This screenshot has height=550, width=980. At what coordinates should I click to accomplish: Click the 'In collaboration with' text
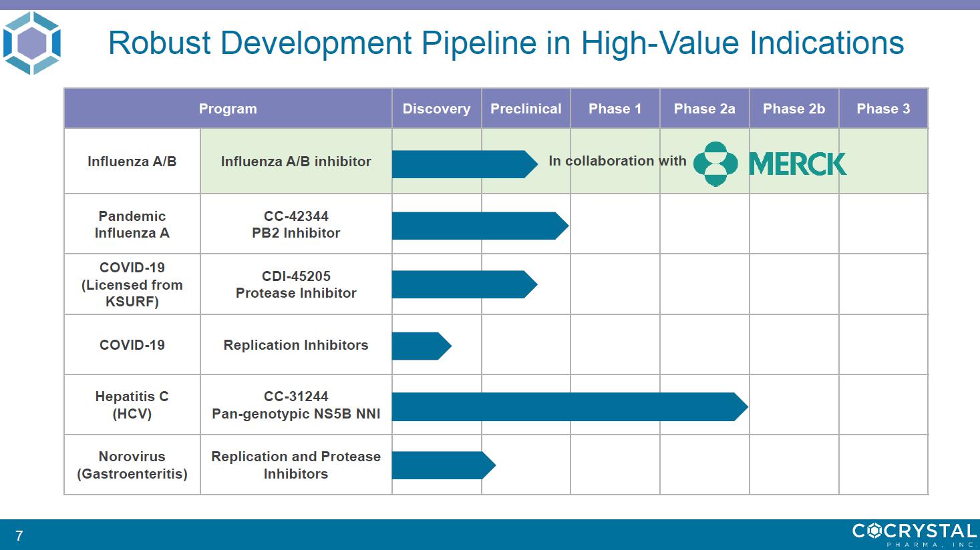click(617, 161)
